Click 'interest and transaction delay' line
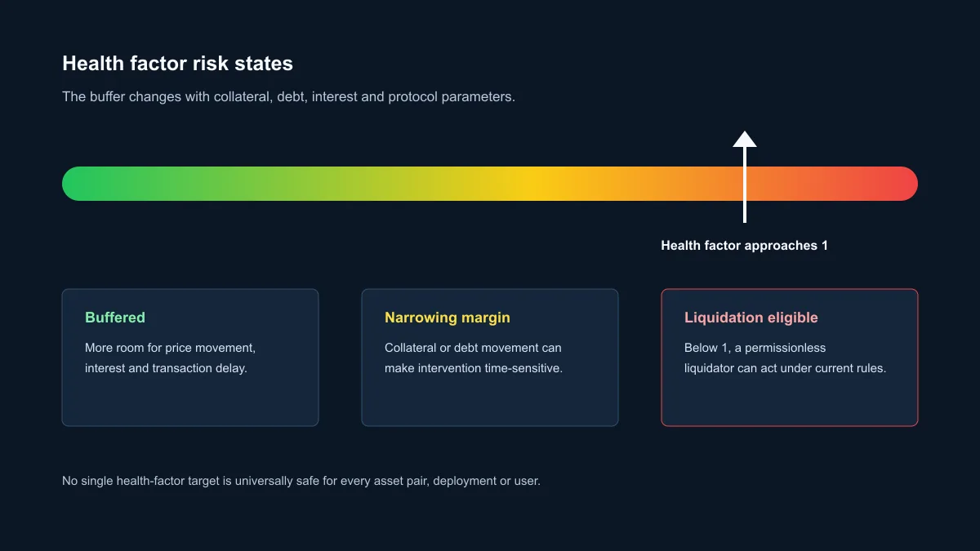This screenshot has height=551, width=980. [x=166, y=368]
